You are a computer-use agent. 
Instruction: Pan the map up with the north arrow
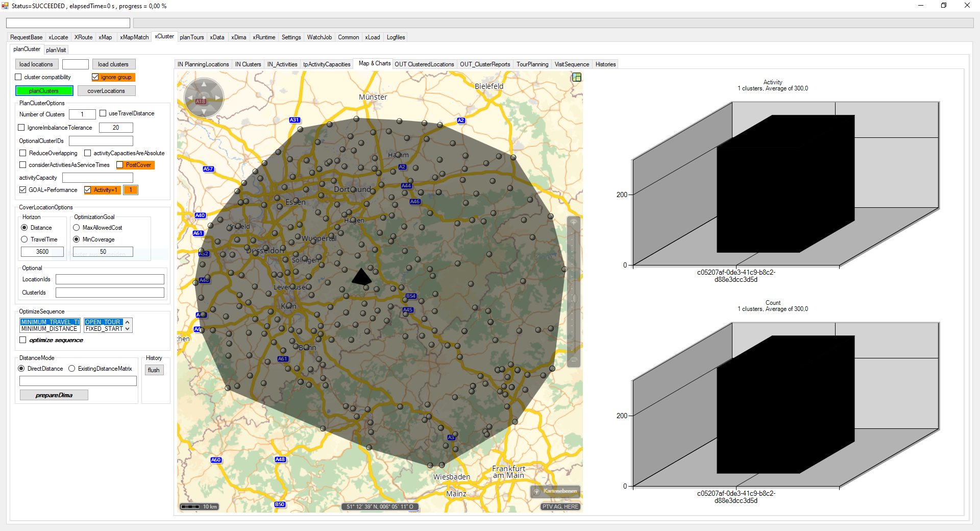[x=204, y=84]
